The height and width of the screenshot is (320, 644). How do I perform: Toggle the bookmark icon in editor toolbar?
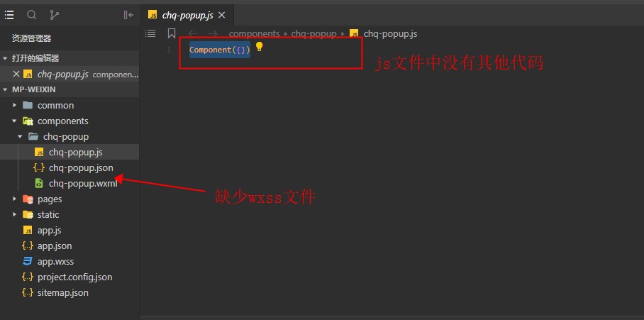(172, 33)
